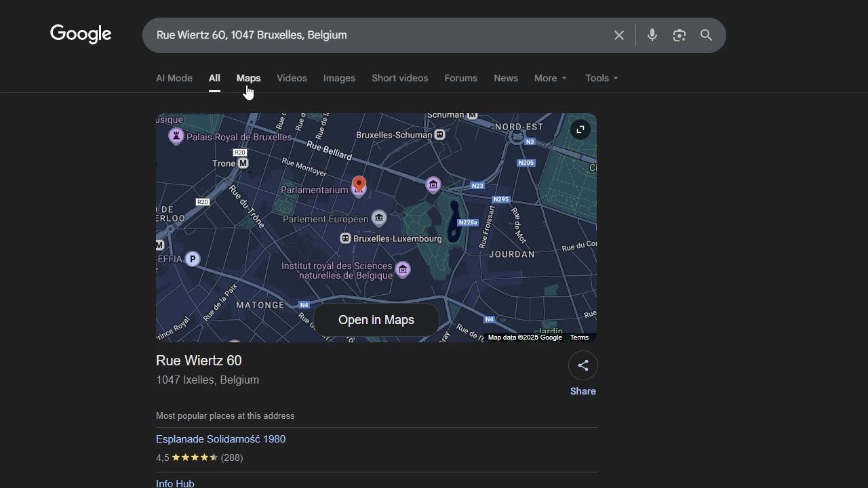Switch to Videos tab

pos(292,78)
